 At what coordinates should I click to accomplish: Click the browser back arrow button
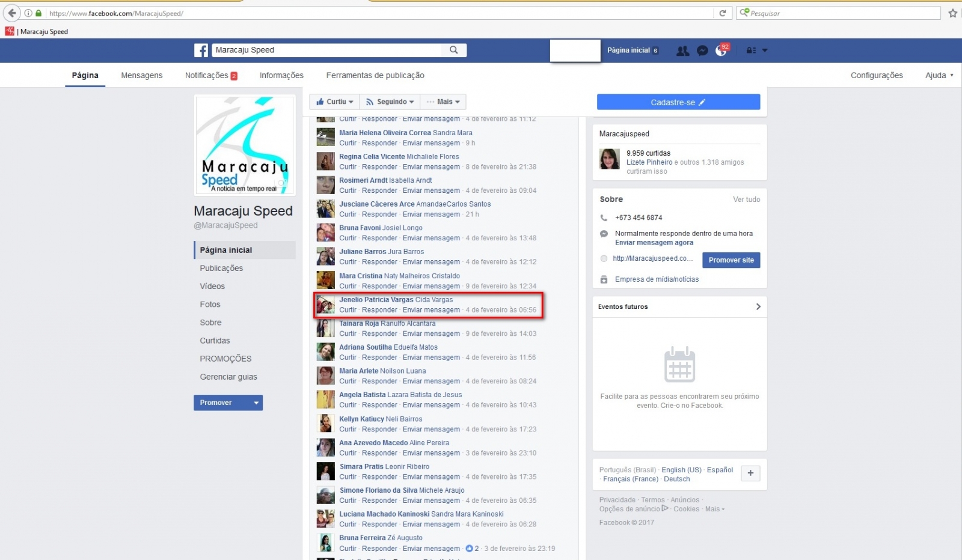(12, 13)
